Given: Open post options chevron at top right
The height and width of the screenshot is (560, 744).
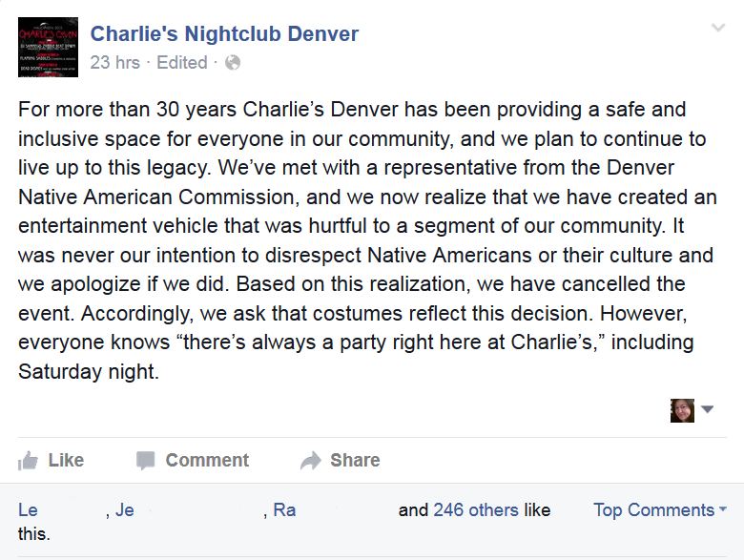Looking at the screenshot, I should (x=718, y=29).
